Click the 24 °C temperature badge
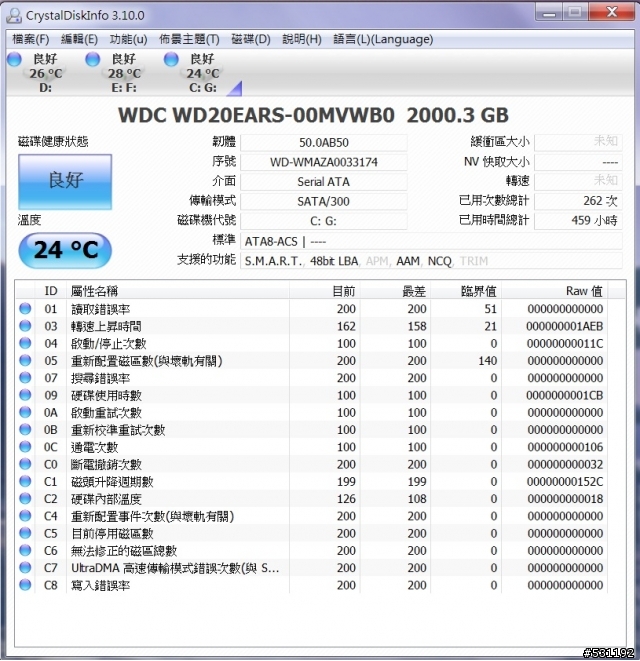Viewport: 640px width, 661px height. (x=65, y=250)
